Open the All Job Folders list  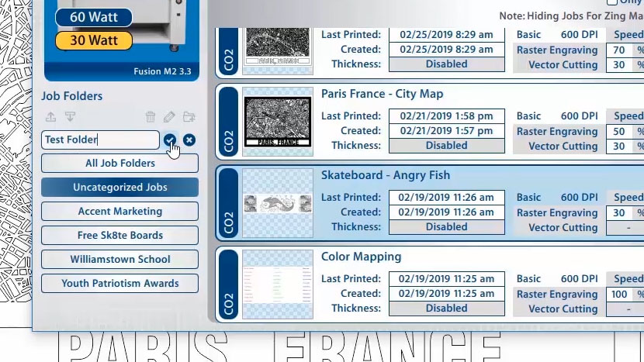pyautogui.click(x=119, y=164)
